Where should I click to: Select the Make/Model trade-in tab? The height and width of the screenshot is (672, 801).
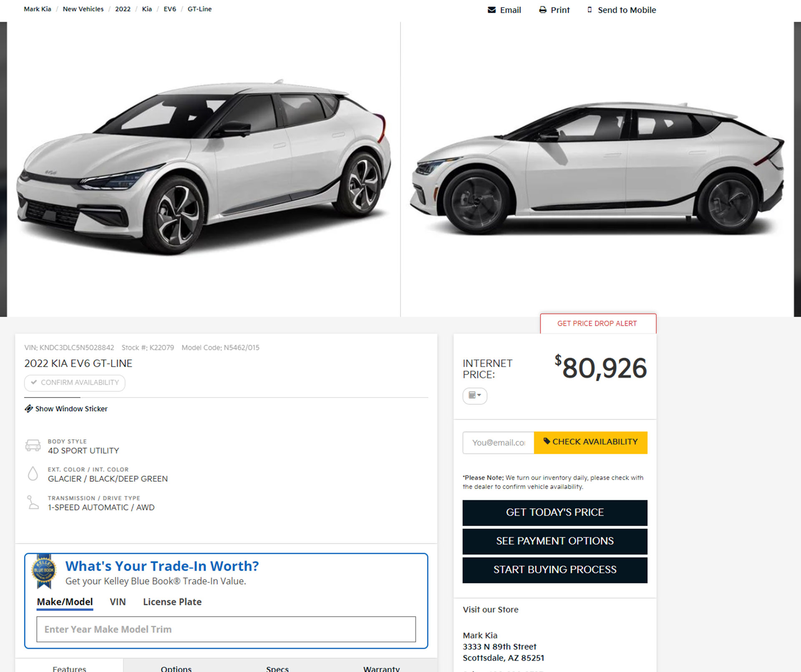pos(65,602)
